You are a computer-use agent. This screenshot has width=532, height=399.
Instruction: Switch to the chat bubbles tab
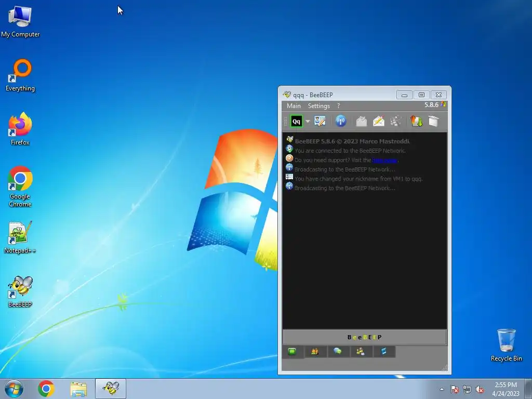click(x=338, y=352)
